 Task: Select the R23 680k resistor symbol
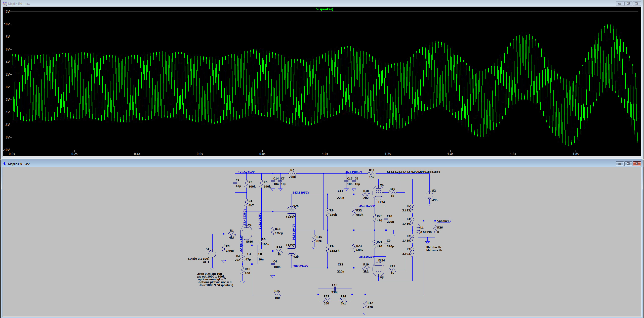tap(354, 248)
